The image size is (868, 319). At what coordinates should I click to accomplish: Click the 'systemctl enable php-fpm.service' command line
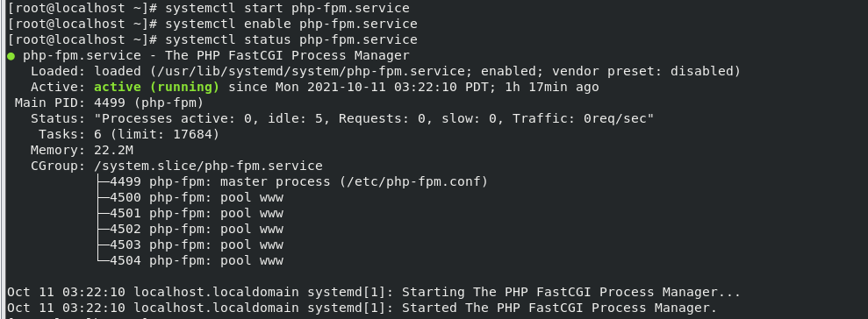coord(291,24)
